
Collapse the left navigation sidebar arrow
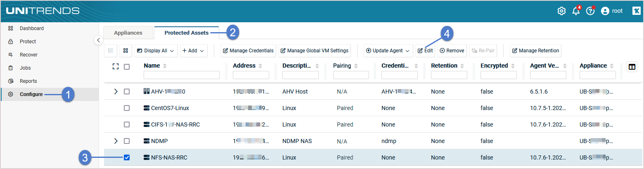click(x=98, y=40)
